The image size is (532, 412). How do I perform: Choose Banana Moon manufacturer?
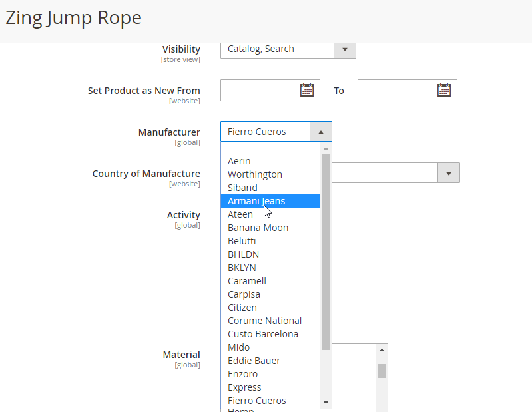pos(258,228)
